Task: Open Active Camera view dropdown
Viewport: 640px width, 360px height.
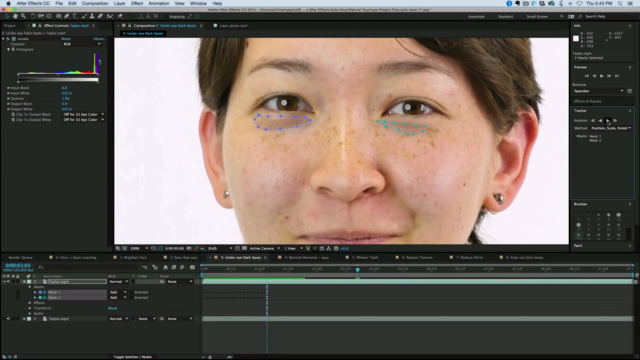Action: [264, 248]
